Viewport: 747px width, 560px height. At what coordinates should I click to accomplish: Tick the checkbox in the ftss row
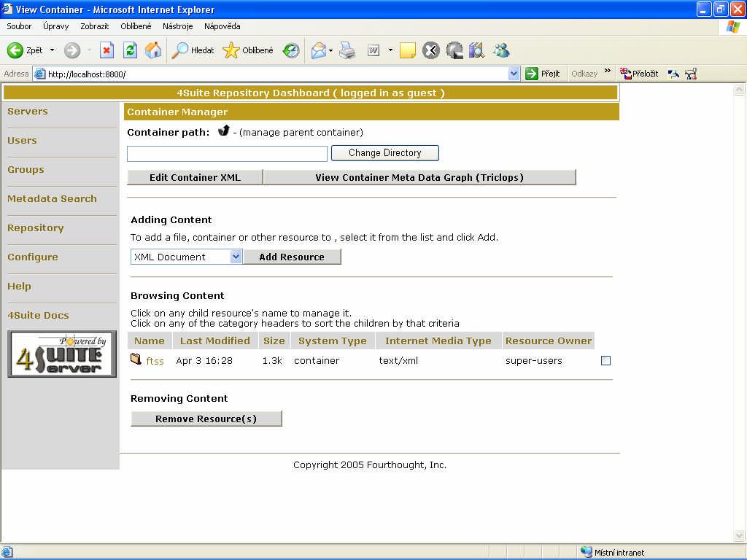[x=605, y=360]
